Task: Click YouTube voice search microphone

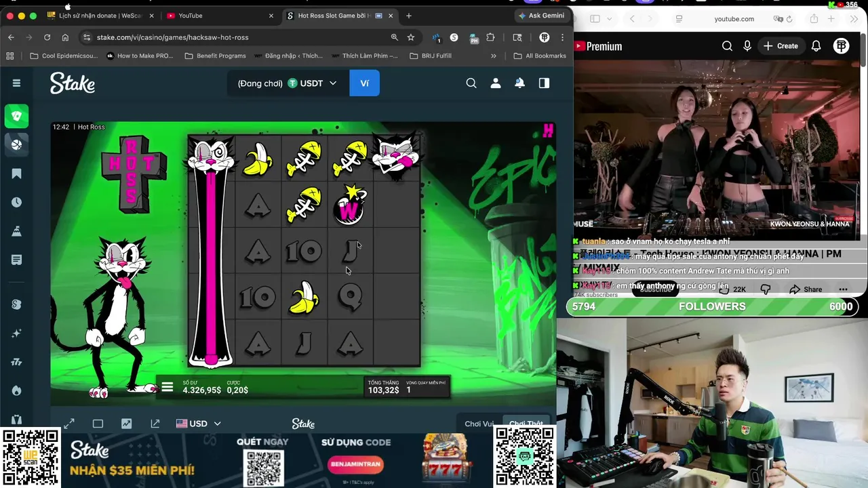Action: click(747, 46)
